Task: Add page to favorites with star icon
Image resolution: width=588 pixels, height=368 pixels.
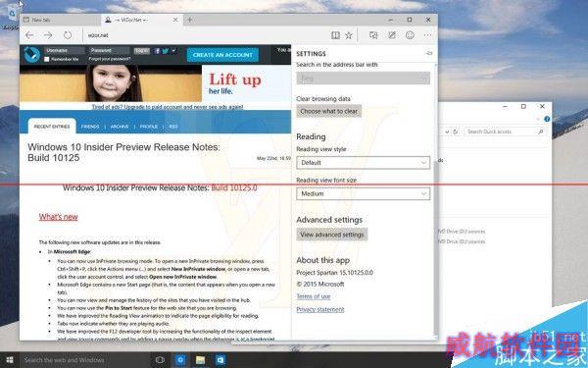Action: (349, 35)
